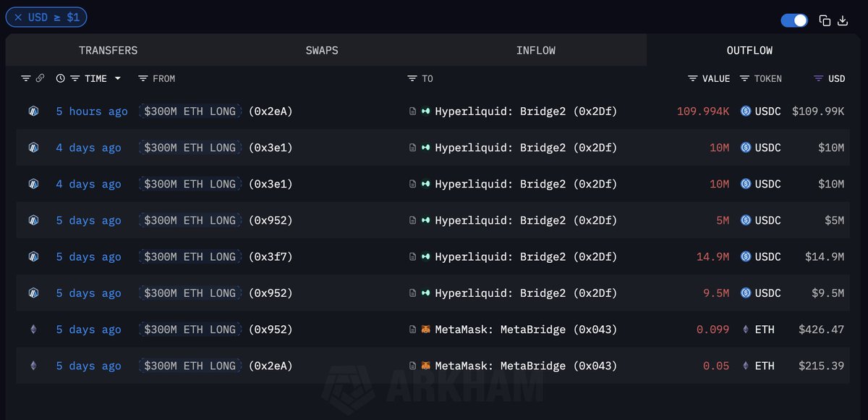The width and height of the screenshot is (868, 420).
Task: Open the USD column filter
Action: tap(819, 78)
